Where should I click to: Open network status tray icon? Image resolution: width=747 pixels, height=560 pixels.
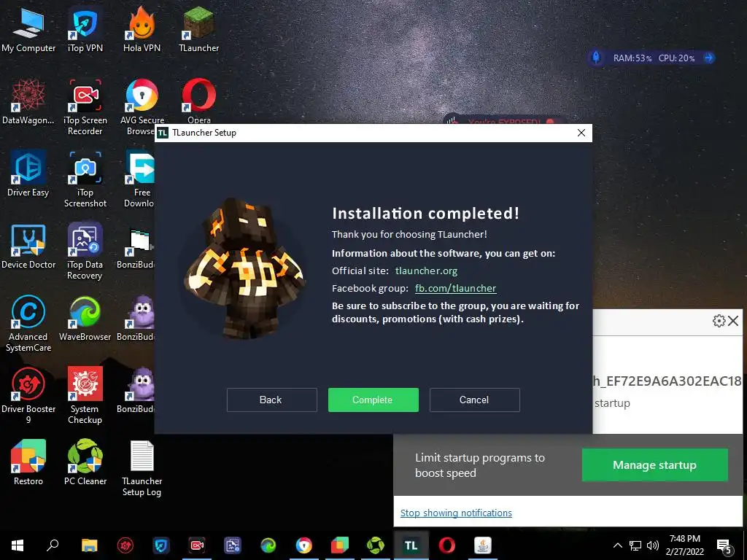[635, 545]
